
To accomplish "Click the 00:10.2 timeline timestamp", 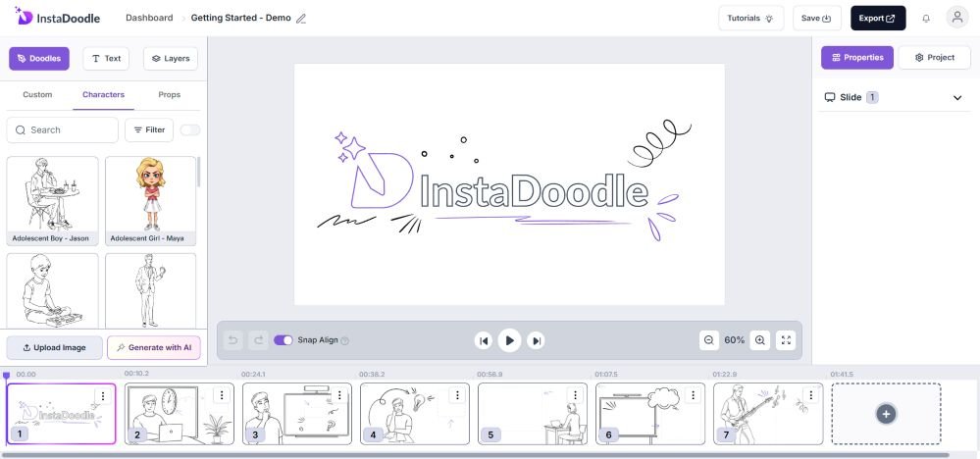I will click(136, 374).
